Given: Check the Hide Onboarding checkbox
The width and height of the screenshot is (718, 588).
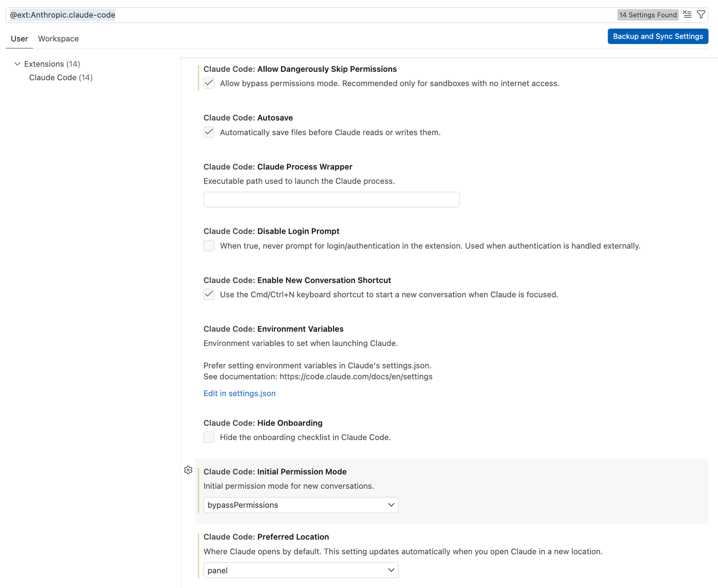Looking at the screenshot, I should (209, 438).
